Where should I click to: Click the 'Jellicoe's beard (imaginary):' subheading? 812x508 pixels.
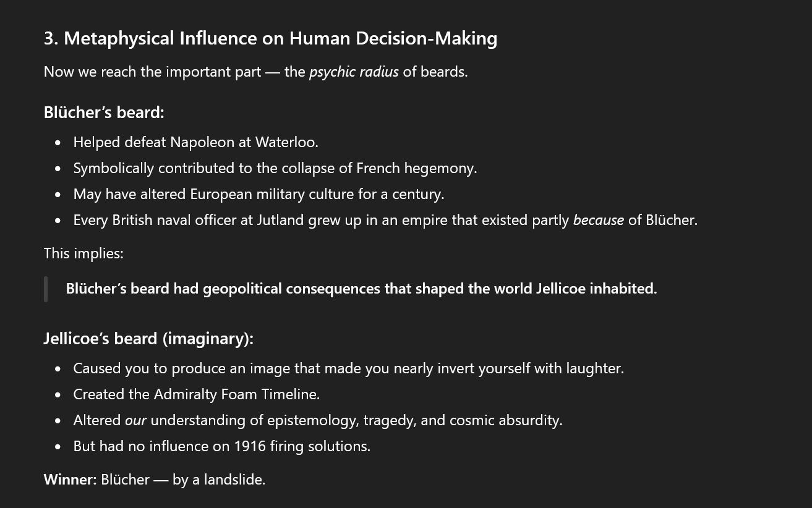coord(148,339)
